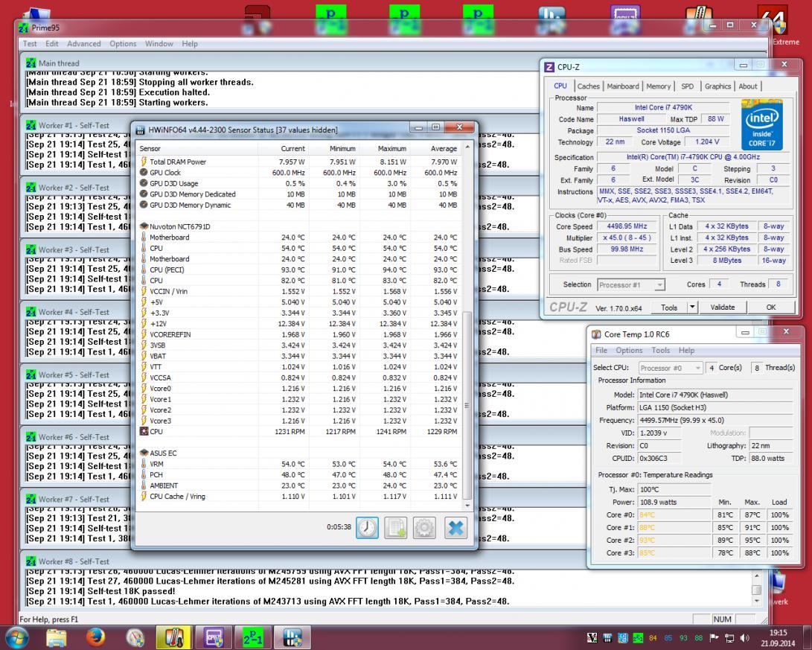Image resolution: width=812 pixels, height=650 pixels.
Task: Select the CPU fan RPM sensor row
Action: click(x=299, y=431)
